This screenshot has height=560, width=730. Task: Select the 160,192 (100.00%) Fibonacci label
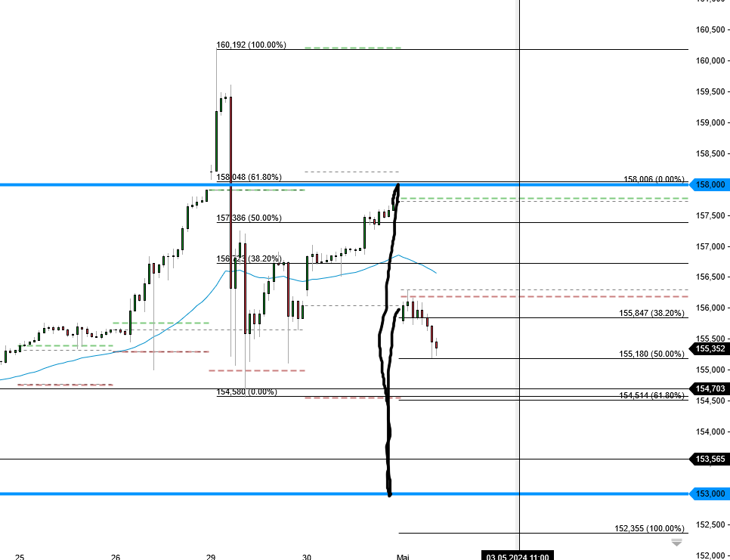pyautogui.click(x=251, y=46)
